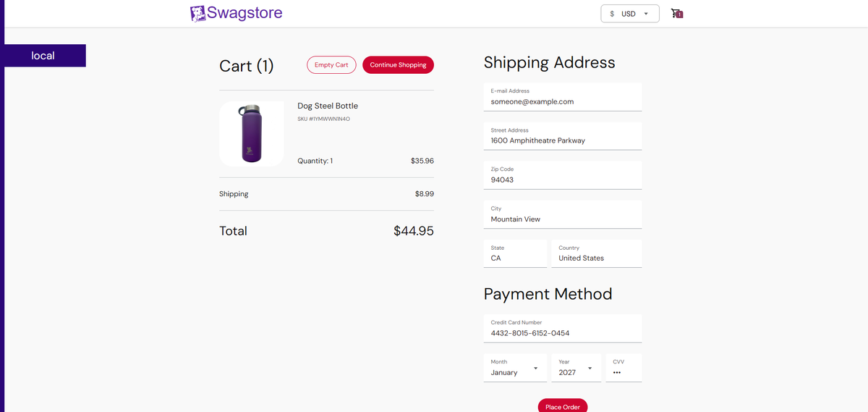Screen dimensions: 868x412
Task: Click the Country field
Action: click(x=597, y=253)
